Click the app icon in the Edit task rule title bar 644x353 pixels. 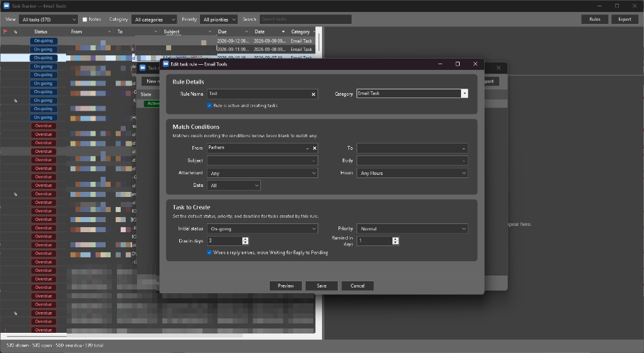tap(166, 64)
